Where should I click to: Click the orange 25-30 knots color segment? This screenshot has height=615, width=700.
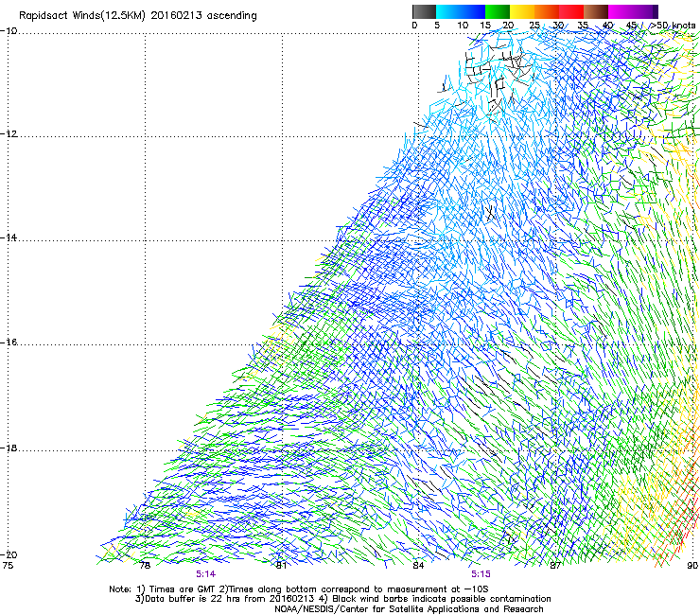(547, 11)
